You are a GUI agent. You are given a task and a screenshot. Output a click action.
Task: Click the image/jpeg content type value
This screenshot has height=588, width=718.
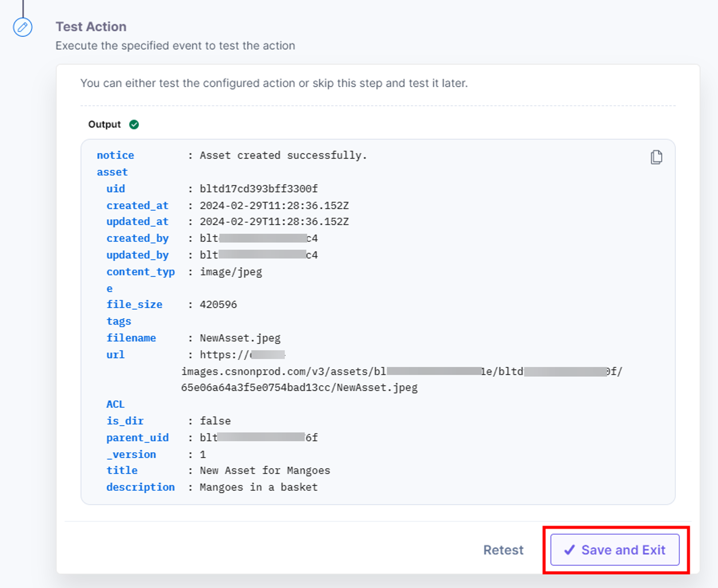231,272
